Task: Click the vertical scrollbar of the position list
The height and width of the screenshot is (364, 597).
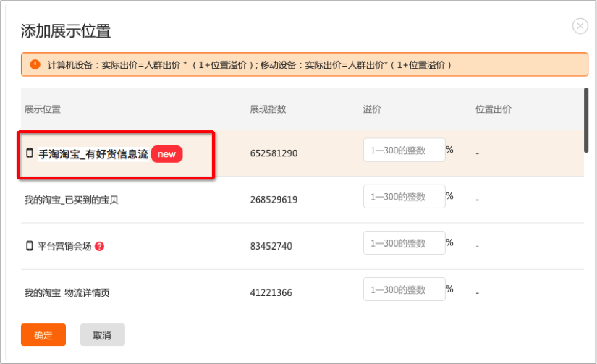Action: [586, 120]
